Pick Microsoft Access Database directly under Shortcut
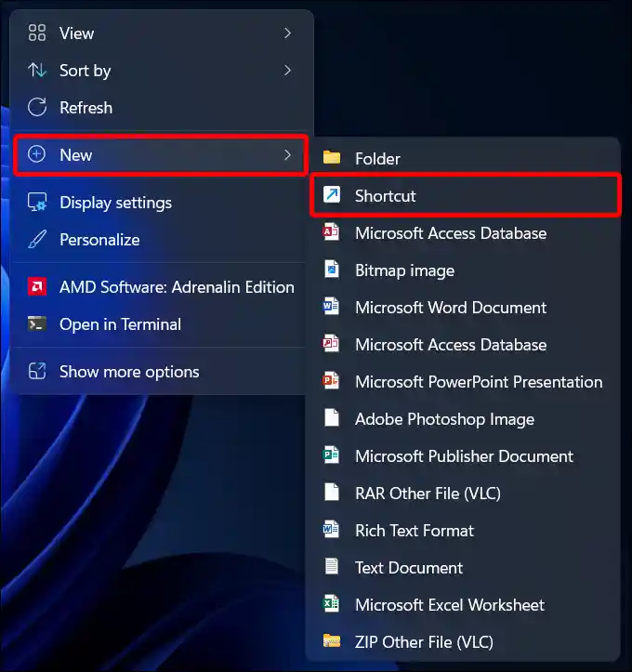 [x=463, y=232]
